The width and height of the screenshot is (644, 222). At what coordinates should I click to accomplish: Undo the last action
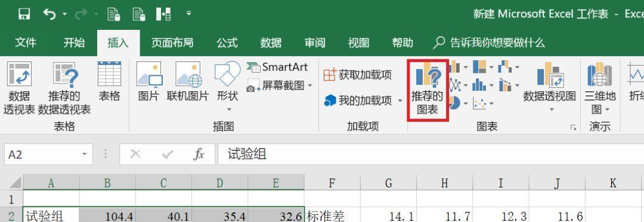tap(49, 14)
